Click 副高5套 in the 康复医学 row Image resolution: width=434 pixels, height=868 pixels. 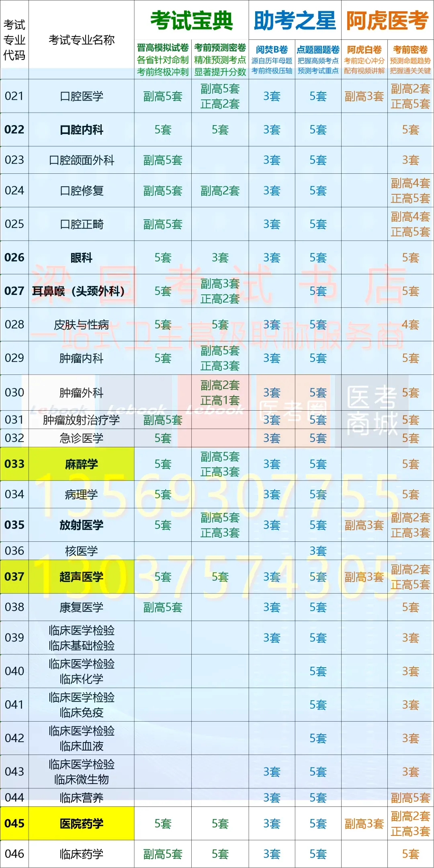pos(163,607)
